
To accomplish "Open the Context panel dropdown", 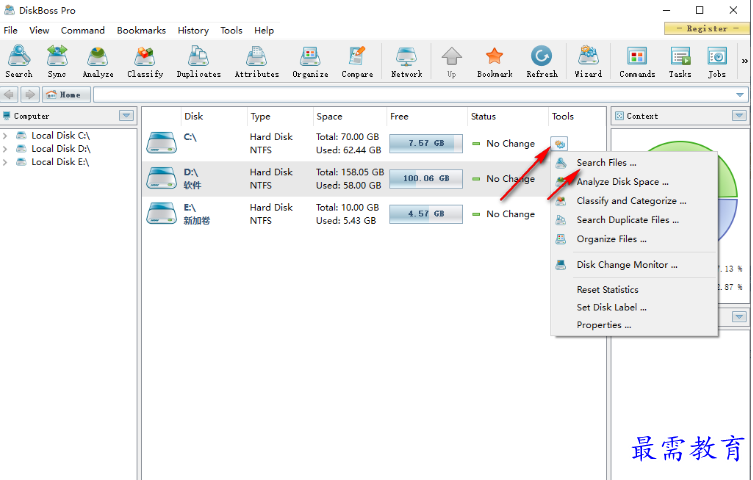I will click(739, 116).
